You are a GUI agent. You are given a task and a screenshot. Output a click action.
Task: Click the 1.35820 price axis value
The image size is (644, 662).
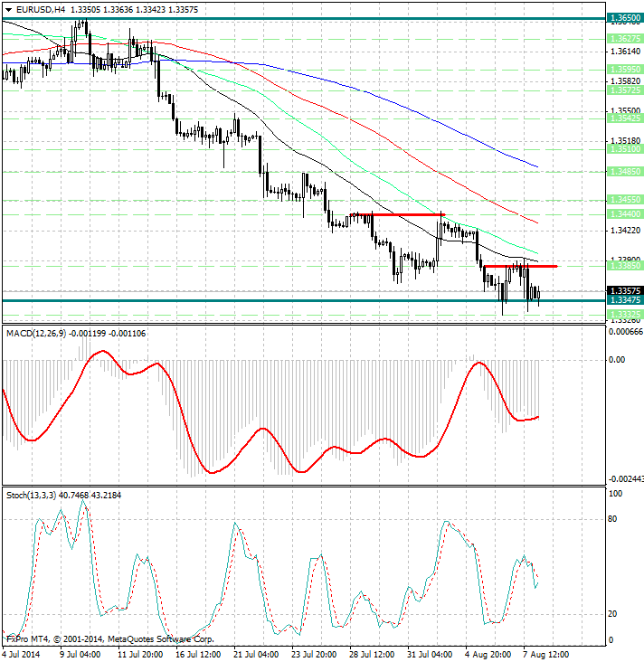[x=626, y=81]
